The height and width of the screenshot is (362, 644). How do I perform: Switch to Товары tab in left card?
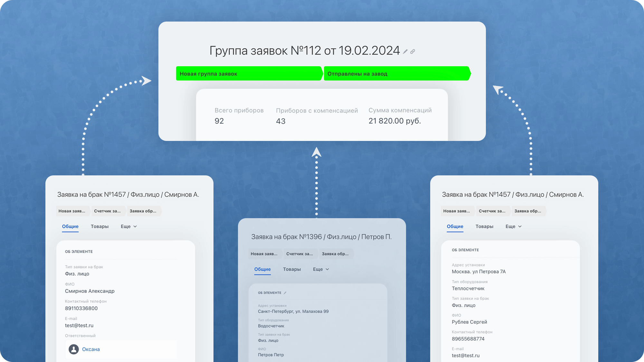(x=99, y=227)
